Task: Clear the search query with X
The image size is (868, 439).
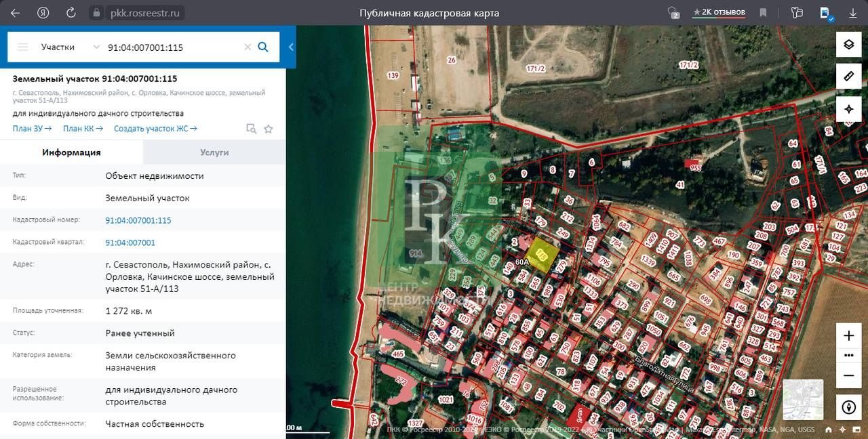Action: [x=248, y=47]
